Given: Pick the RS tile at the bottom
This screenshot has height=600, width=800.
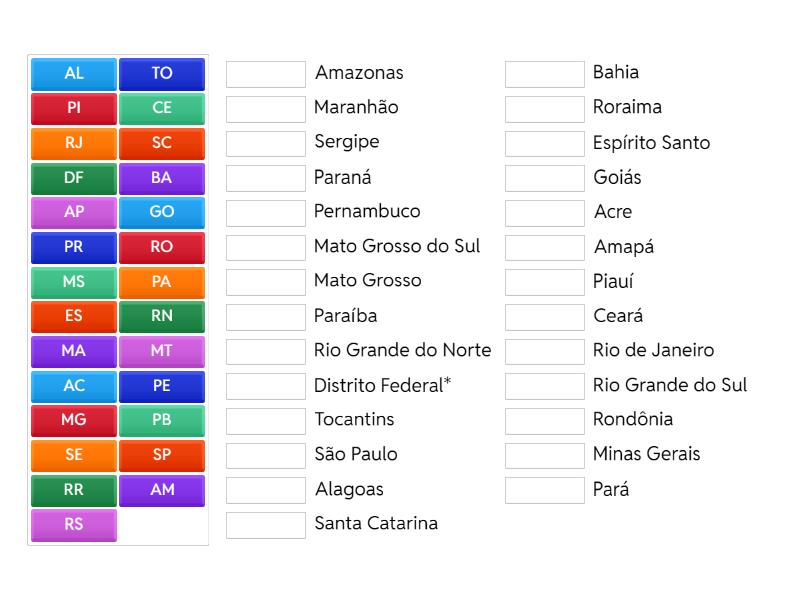Looking at the screenshot, I should [73, 524].
